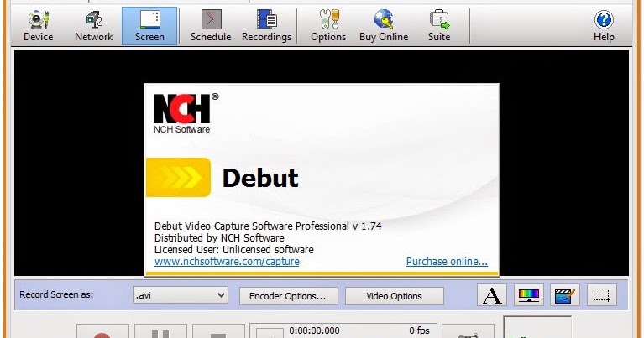Click the "Distributed by NCH Software" text
The width and height of the screenshot is (644, 338).
(x=219, y=238)
